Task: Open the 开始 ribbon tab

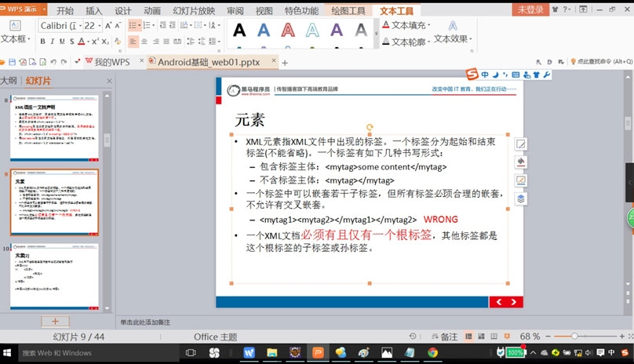Action: point(65,10)
